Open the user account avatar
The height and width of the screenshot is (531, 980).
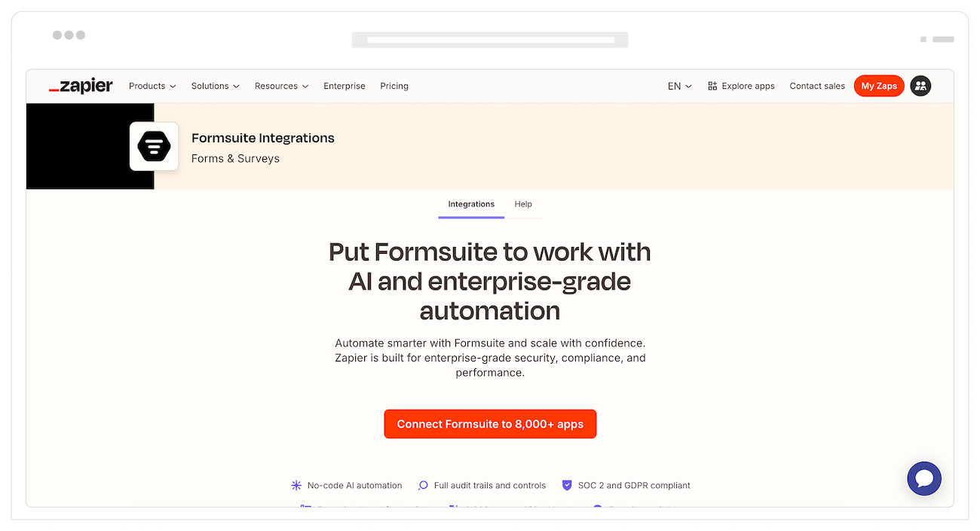tap(920, 86)
